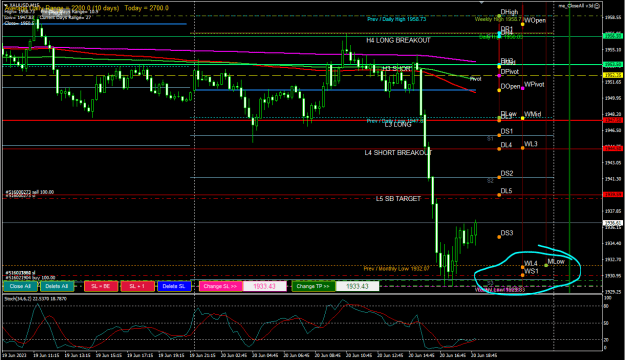This screenshot has height=360, width=625.
Task: Click the 20 level on stochastic scale
Action: coord(606,340)
